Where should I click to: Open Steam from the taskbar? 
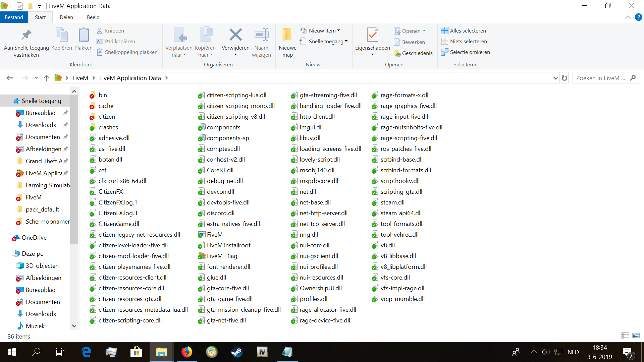(237, 352)
